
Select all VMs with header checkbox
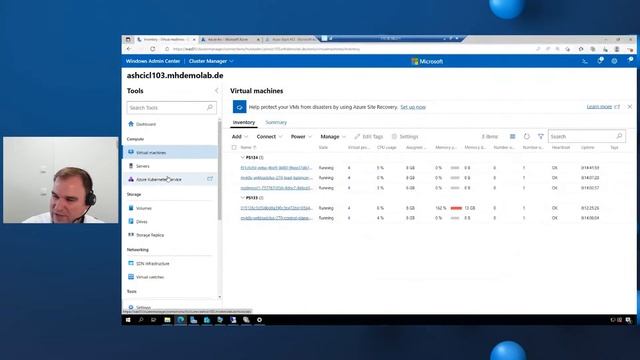(x=234, y=147)
